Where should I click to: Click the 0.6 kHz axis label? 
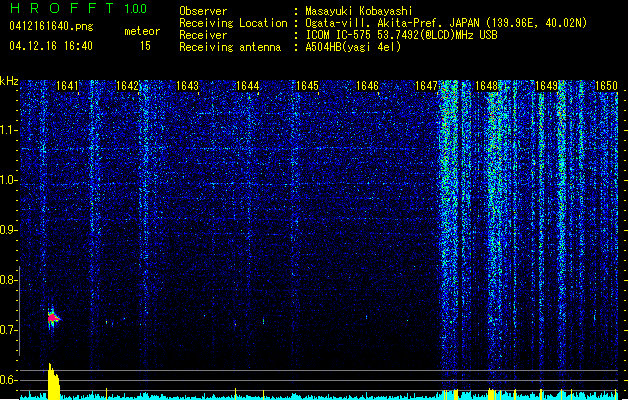[9, 380]
